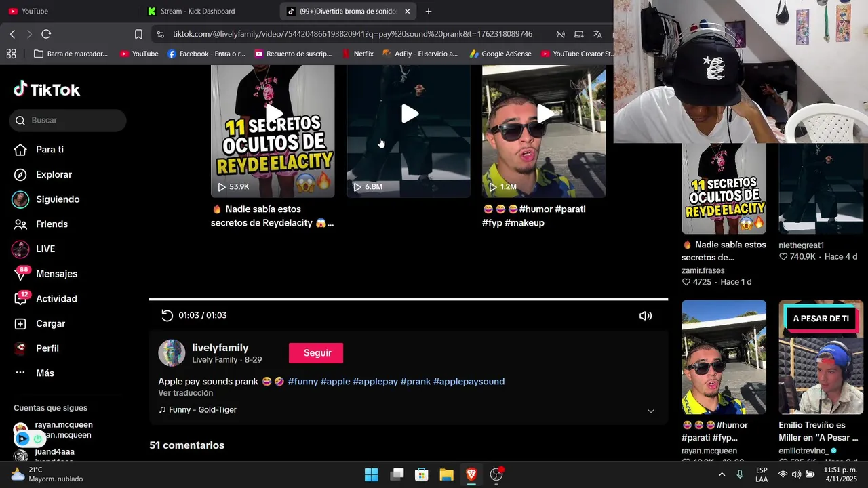Bookmark this page icon
Image resolution: width=868 pixels, height=488 pixels.
[x=138, y=34]
